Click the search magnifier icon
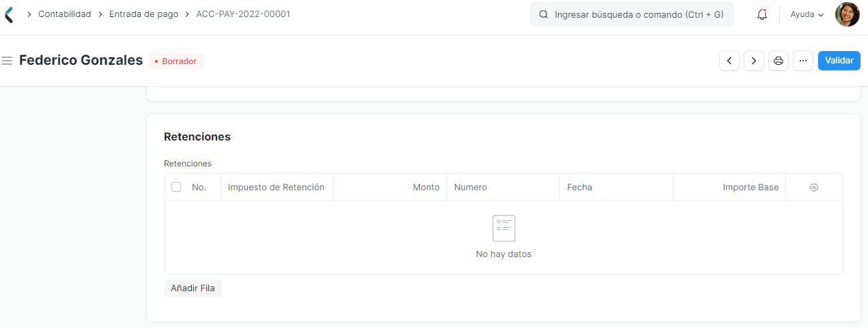The image size is (868, 328). point(544,14)
